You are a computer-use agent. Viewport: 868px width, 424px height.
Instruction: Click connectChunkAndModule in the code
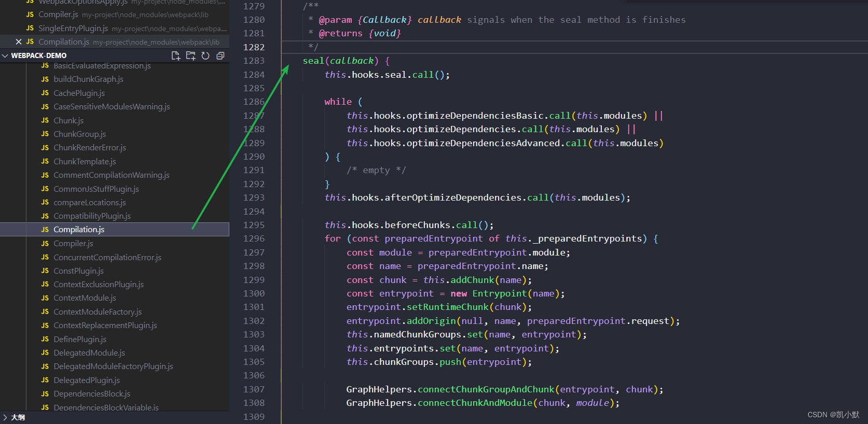click(475, 403)
